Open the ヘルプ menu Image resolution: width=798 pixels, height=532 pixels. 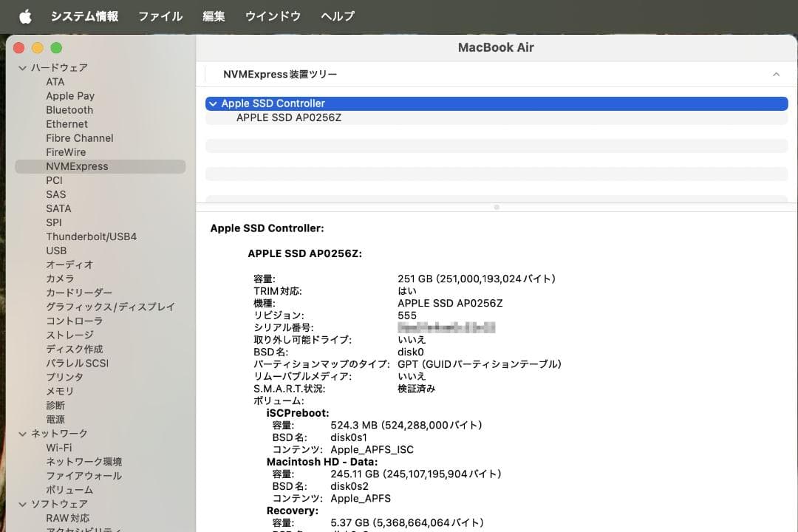[338, 16]
